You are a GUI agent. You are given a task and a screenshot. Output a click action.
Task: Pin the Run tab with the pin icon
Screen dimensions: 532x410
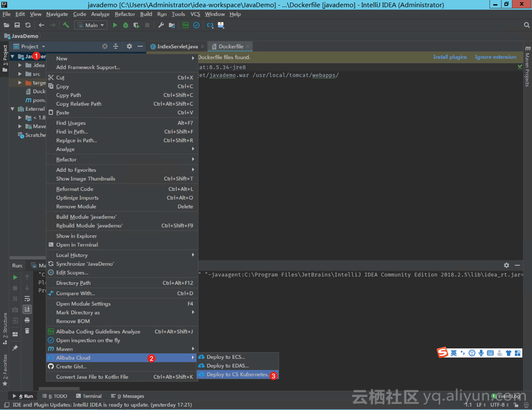pos(15,348)
